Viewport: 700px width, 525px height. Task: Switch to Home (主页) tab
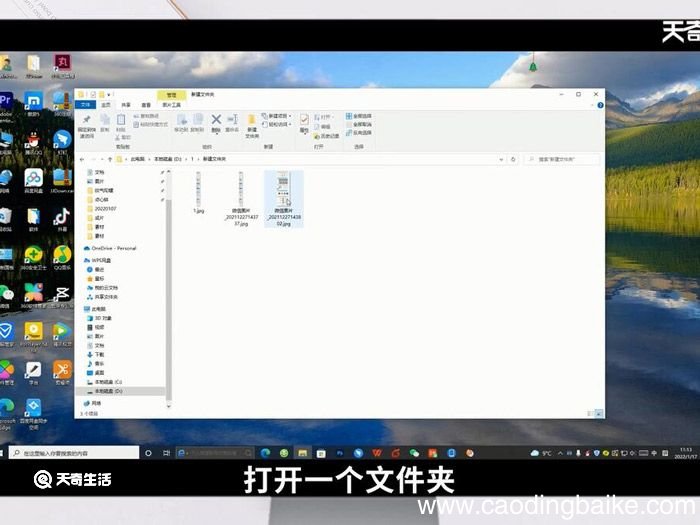pyautogui.click(x=105, y=105)
